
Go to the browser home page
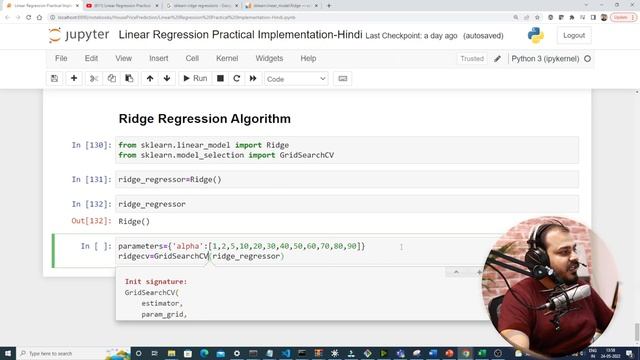(x=39, y=18)
